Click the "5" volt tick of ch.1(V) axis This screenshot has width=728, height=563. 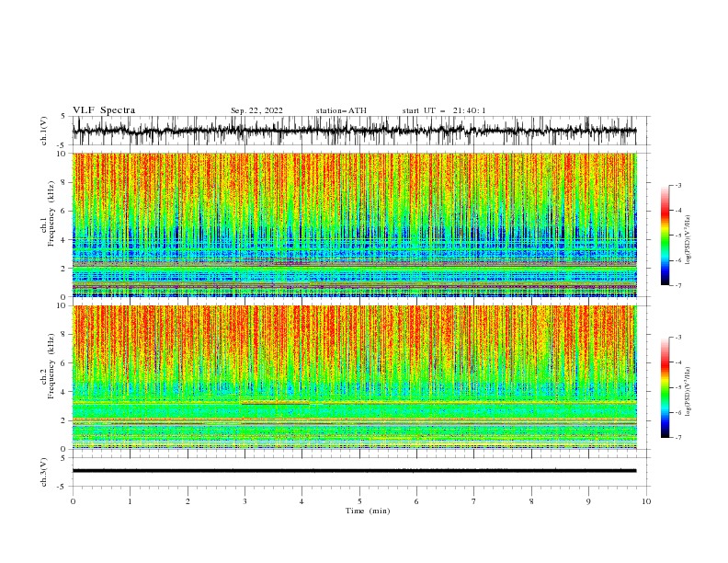tap(63, 117)
